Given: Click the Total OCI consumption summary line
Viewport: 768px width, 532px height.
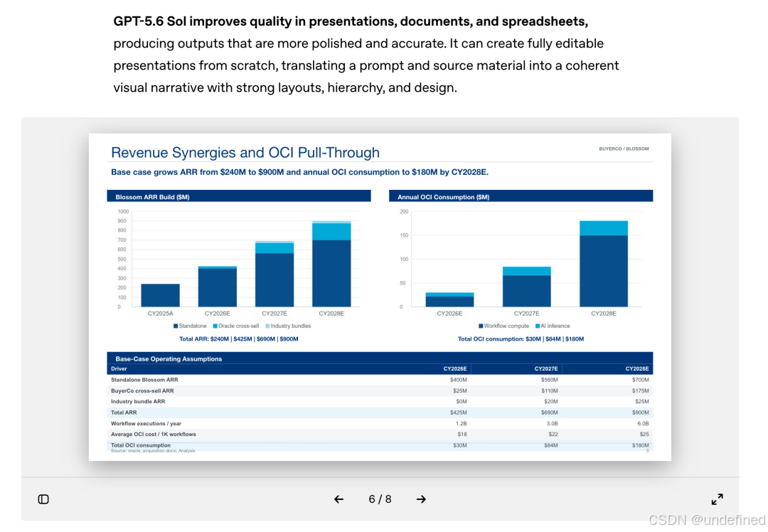Looking at the screenshot, I should coord(521,339).
